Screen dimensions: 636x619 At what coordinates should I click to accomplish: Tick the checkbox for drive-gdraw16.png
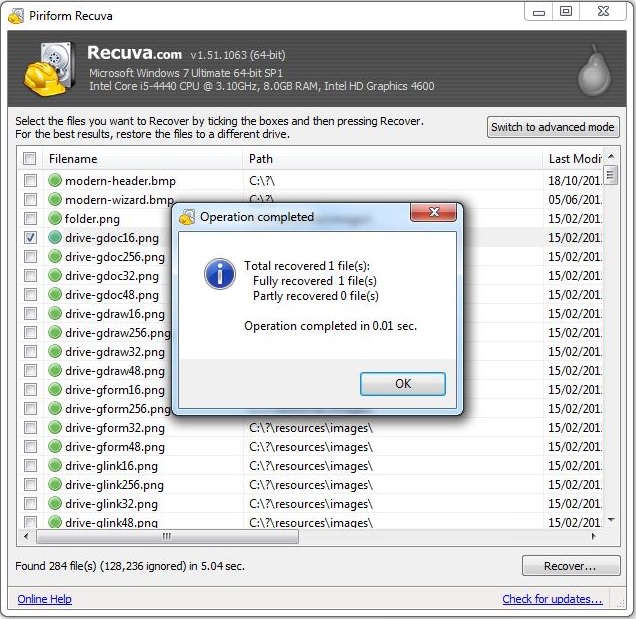pyautogui.click(x=30, y=314)
